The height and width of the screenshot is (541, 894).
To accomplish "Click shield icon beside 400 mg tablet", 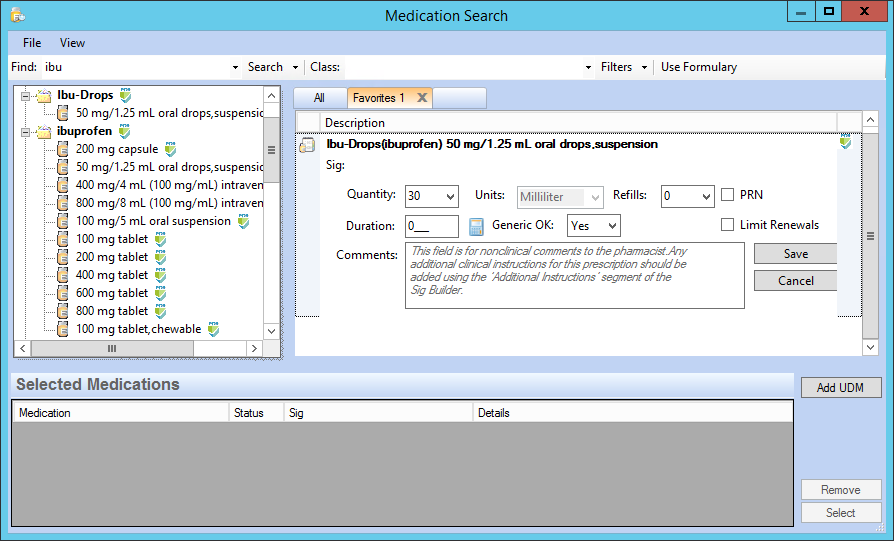I will pyautogui.click(x=161, y=275).
